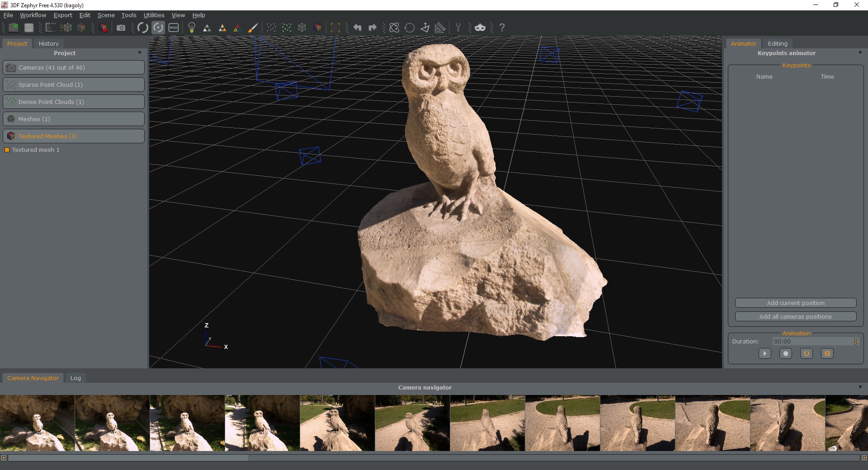Image resolution: width=868 pixels, height=470 pixels.
Task: Expand the Cameras (41 out of 46) section
Action: pos(74,68)
